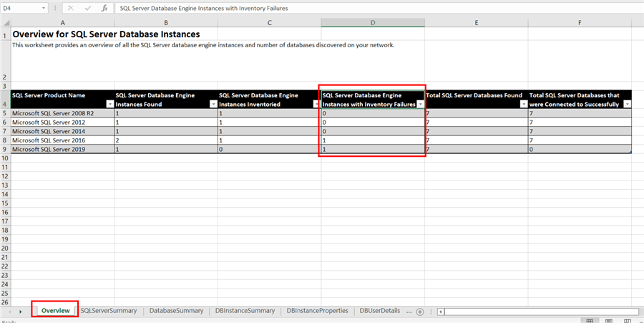Open filter dropdown for Instances Found column

[213, 105]
